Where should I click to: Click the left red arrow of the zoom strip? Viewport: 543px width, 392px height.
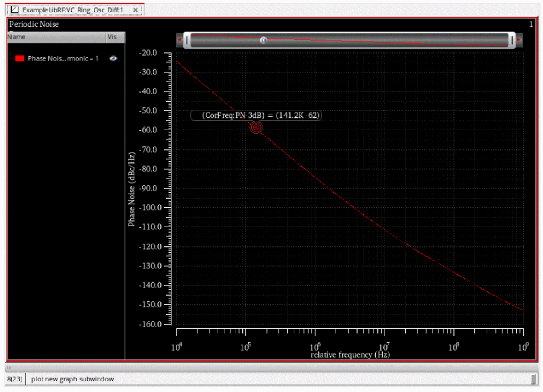point(180,40)
